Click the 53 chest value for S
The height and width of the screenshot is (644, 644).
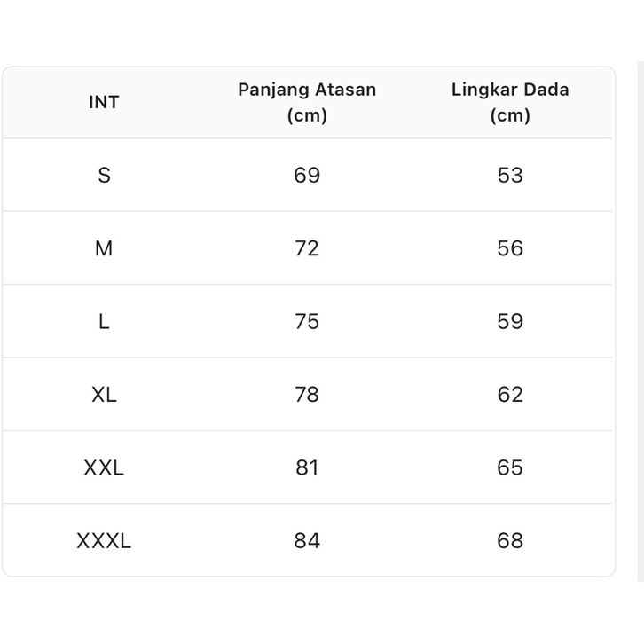coord(510,175)
